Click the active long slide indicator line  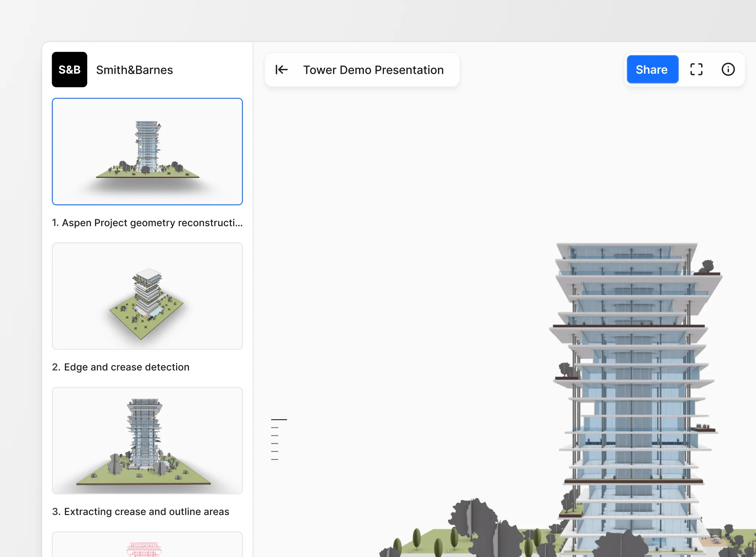point(279,420)
